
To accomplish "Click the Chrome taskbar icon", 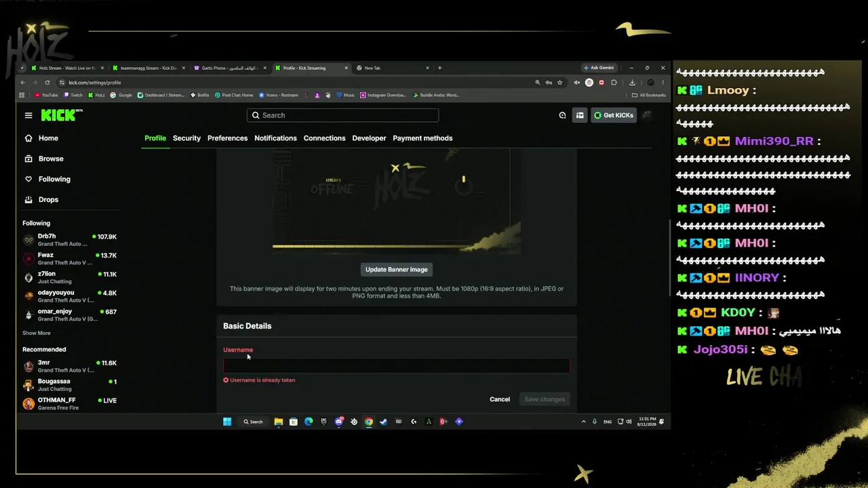I will [x=368, y=422].
